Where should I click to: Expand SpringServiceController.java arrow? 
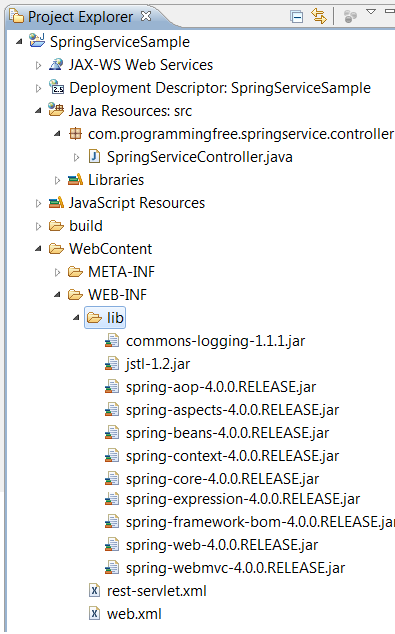(x=76, y=157)
